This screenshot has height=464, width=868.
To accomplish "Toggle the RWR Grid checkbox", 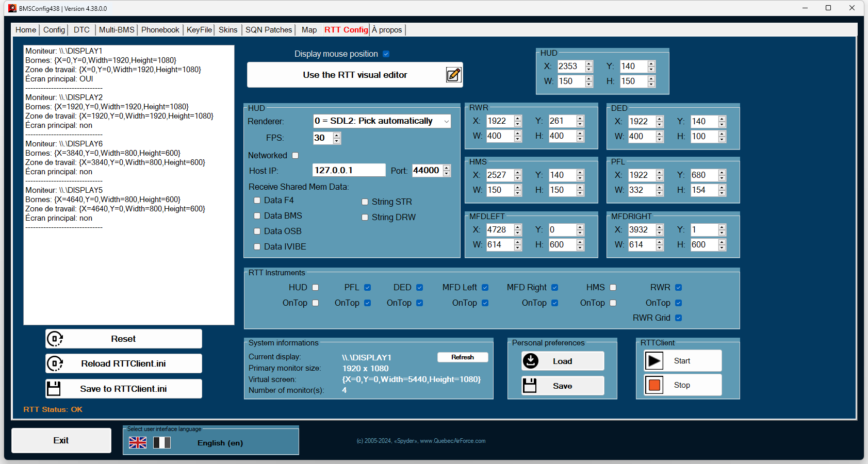I will [x=679, y=318].
